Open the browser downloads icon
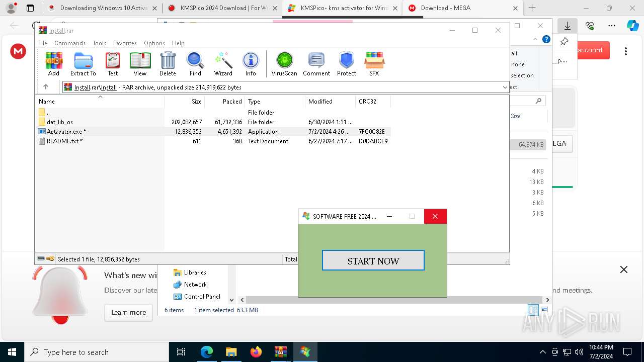Image resolution: width=644 pixels, height=362 pixels. [568, 26]
